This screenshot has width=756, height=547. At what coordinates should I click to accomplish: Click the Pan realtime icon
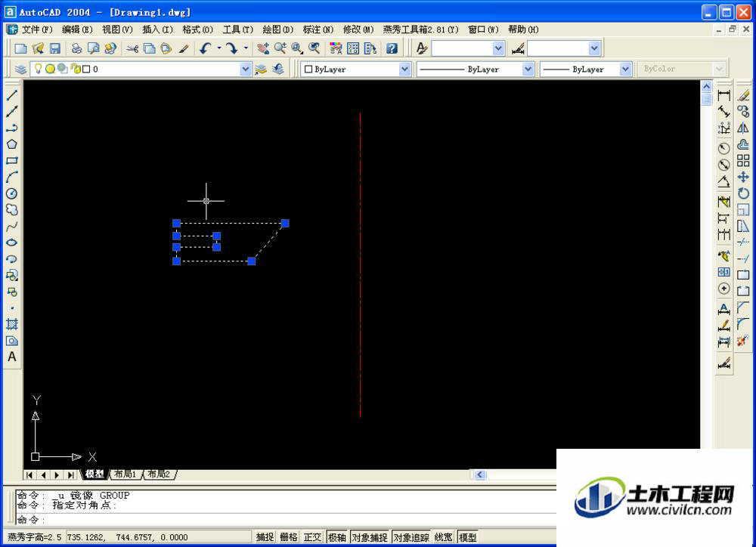click(x=263, y=48)
